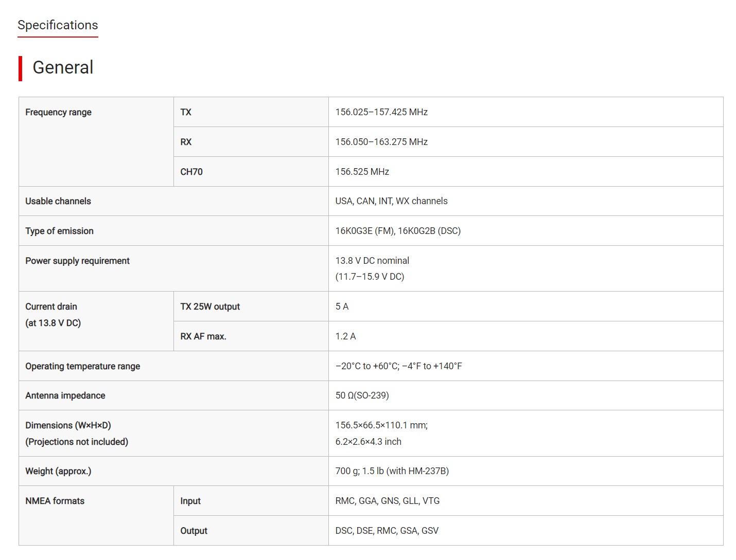This screenshot has height=560, width=736.
Task: Click the Usable channels label
Action: click(58, 201)
